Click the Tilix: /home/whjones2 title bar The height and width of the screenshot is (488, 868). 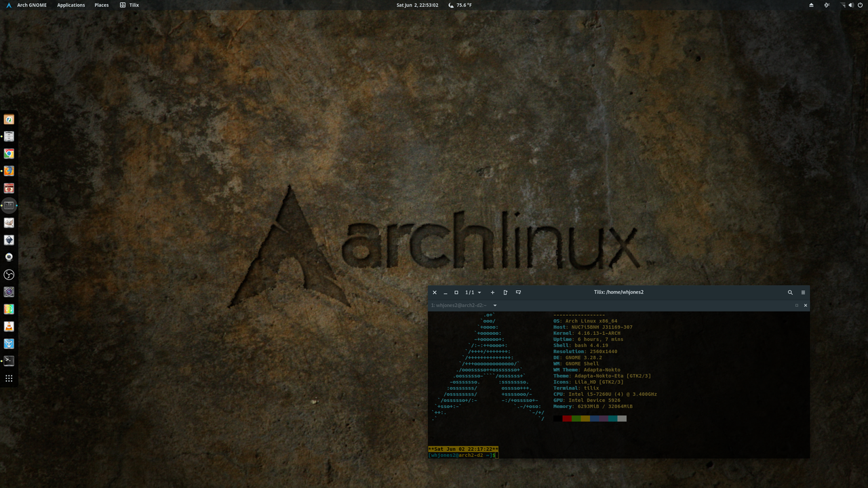point(618,292)
